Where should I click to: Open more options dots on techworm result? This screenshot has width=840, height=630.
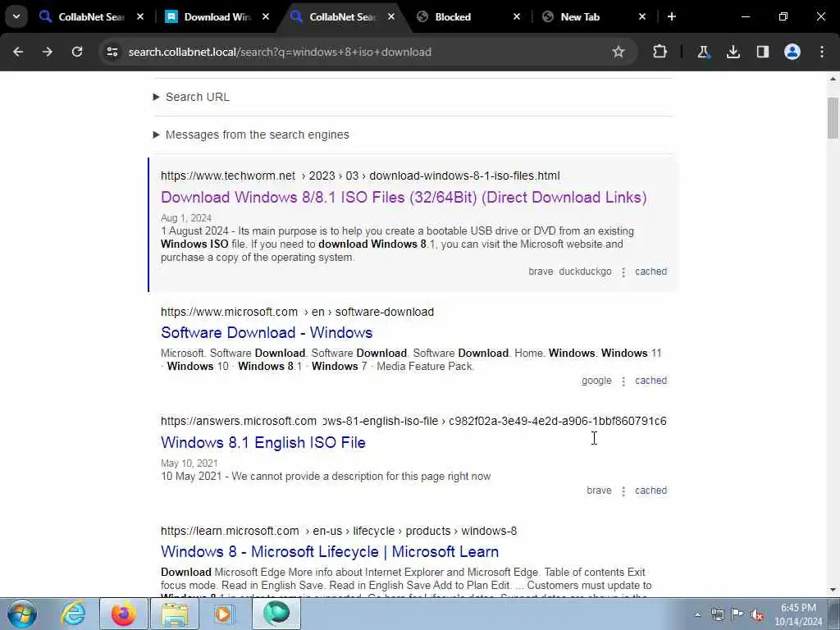coord(623,272)
